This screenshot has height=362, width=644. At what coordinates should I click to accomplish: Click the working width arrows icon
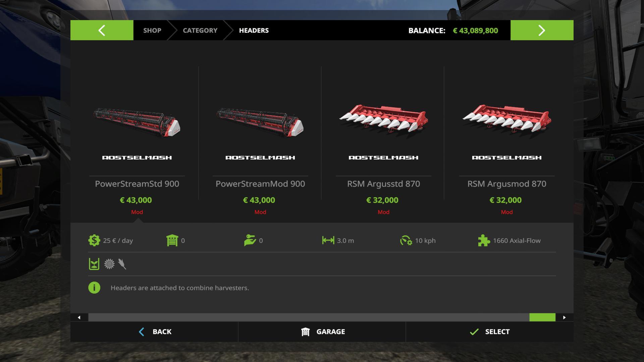328,240
